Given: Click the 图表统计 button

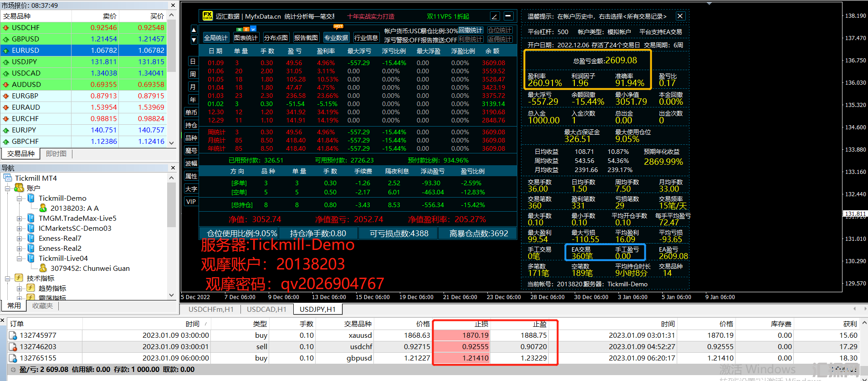Looking at the screenshot, I should pos(245,38).
